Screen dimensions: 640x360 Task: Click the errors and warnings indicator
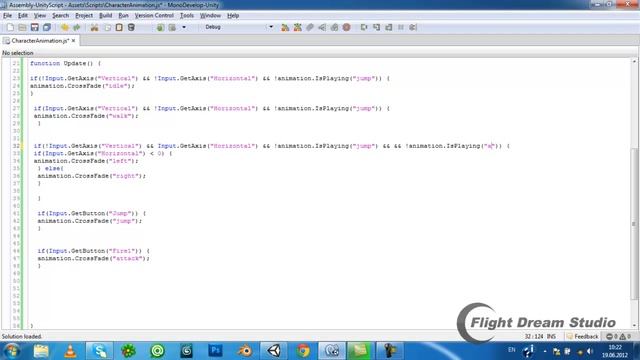coord(618,336)
